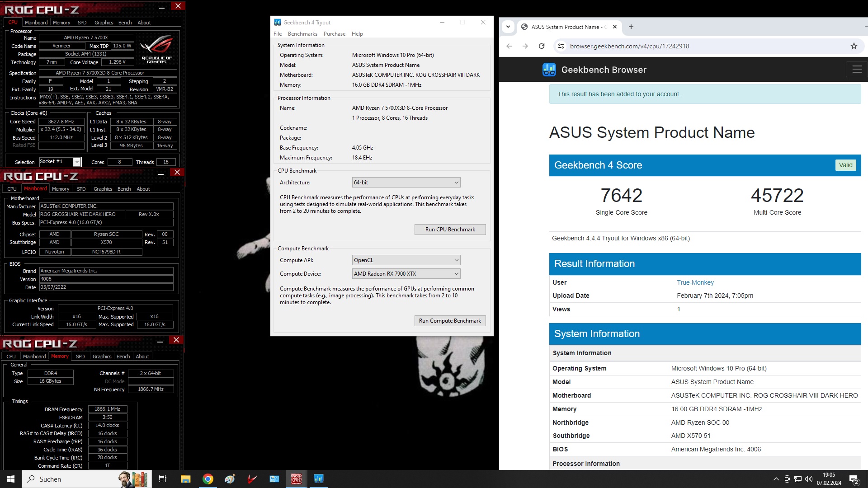This screenshot has height=488, width=868.
Task: Click the Valid badge on Geekbench score
Action: pyautogui.click(x=845, y=165)
